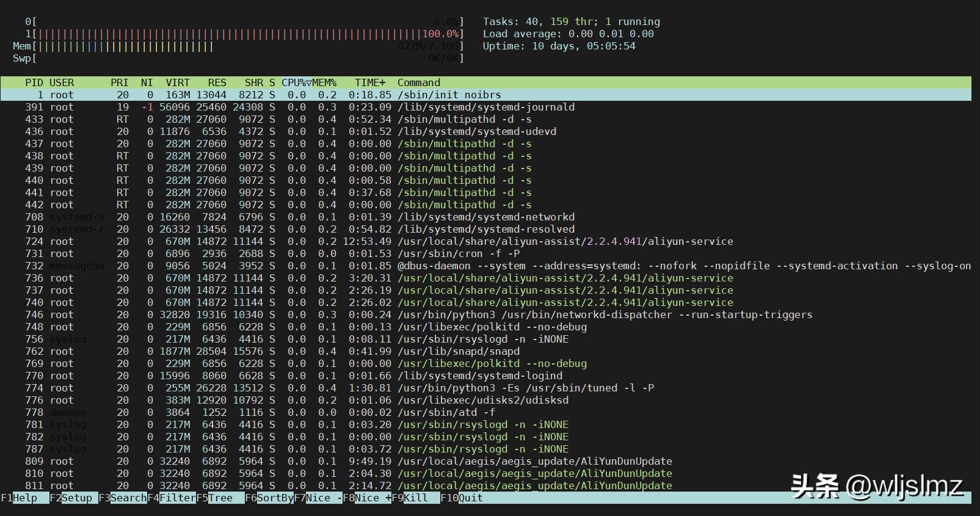Viewport: 980px width, 516px height.
Task: Toggle F5 Tree view
Action: 220,498
